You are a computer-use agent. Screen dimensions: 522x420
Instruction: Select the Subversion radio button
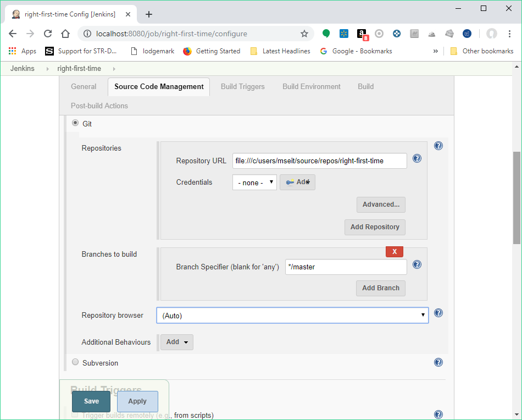tap(76, 362)
